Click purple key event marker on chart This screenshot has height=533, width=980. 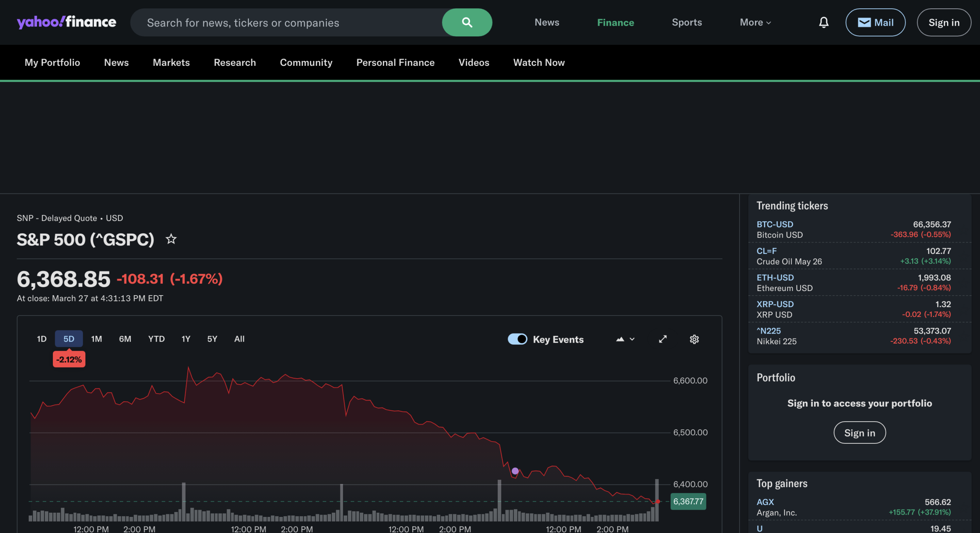pos(515,471)
